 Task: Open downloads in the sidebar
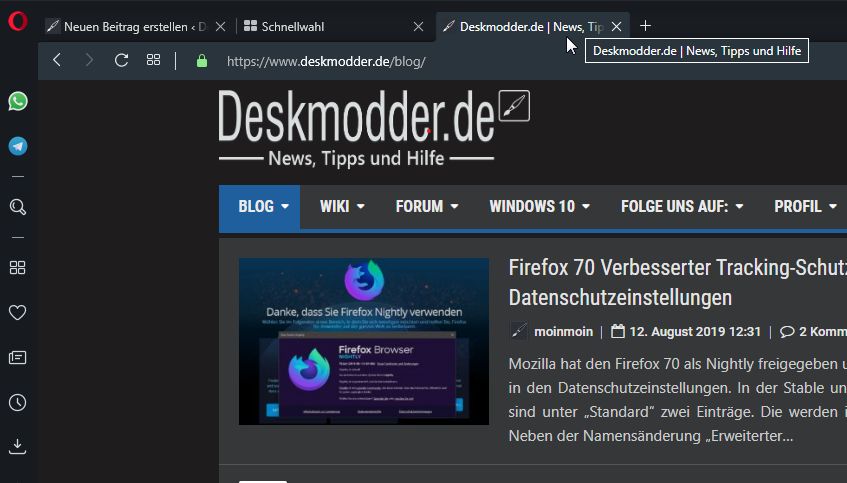coord(18,446)
